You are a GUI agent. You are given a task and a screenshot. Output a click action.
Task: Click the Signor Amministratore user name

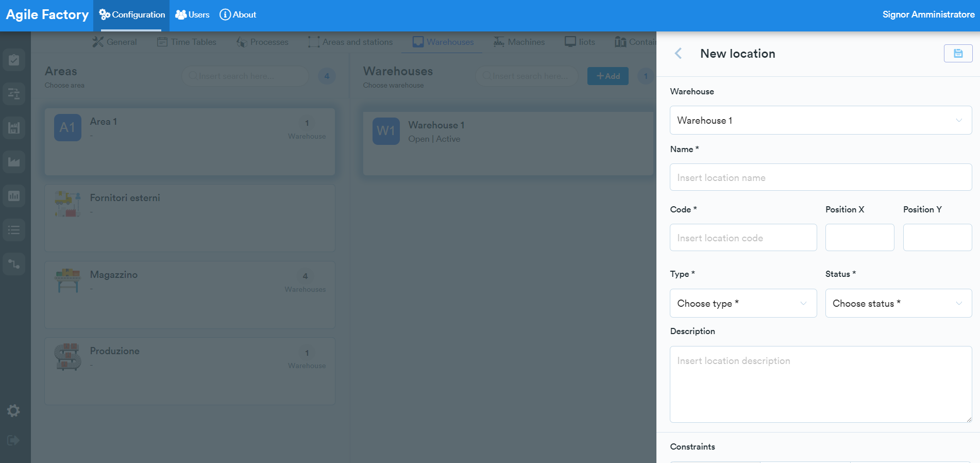(x=928, y=14)
